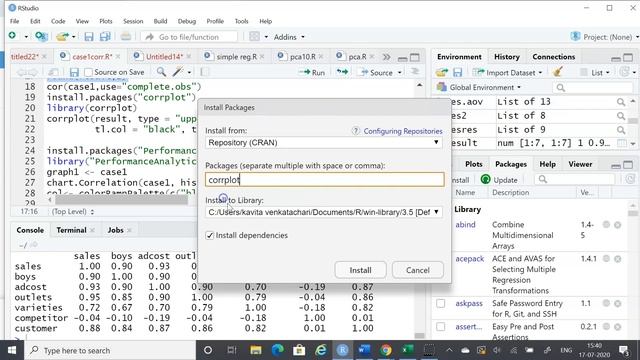Remove the abind package with its X icon

[618, 224]
